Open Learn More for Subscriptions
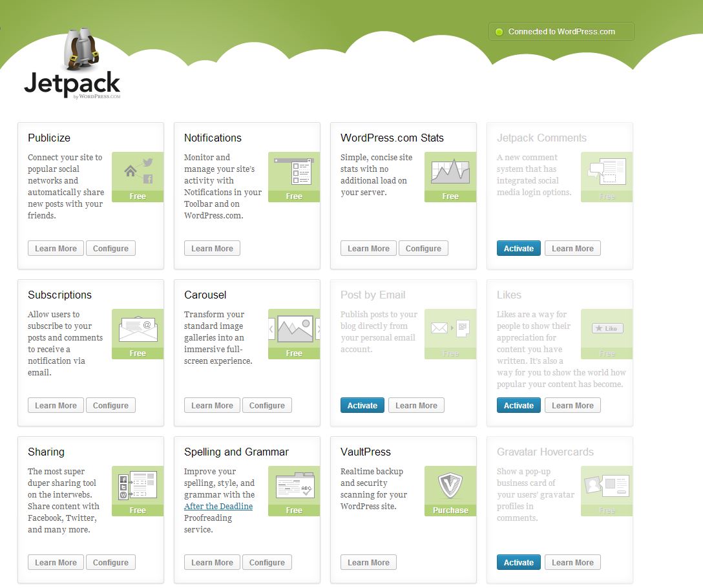Image resolution: width=703 pixels, height=588 pixels. tap(56, 405)
